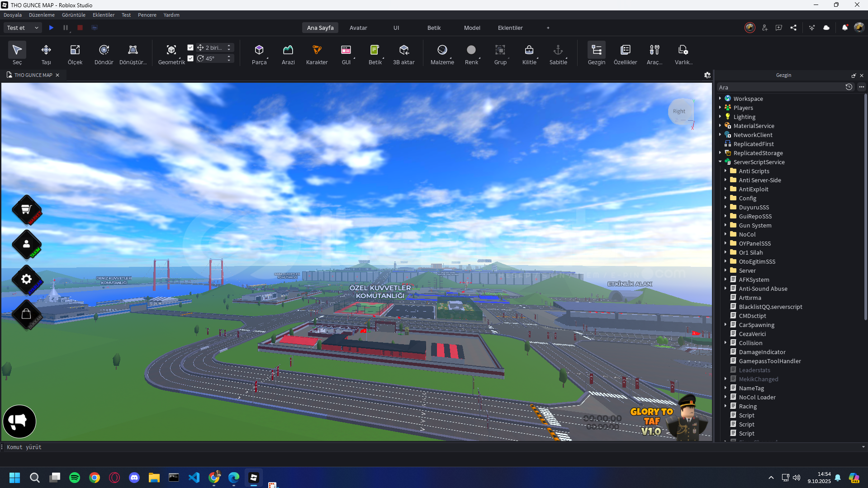Image resolution: width=868 pixels, height=488 pixels.
Task: Click the Grup group tool
Action: [500, 54]
